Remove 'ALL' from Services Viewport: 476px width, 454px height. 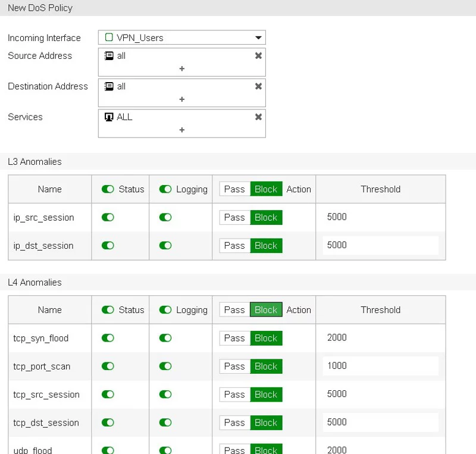tap(258, 117)
